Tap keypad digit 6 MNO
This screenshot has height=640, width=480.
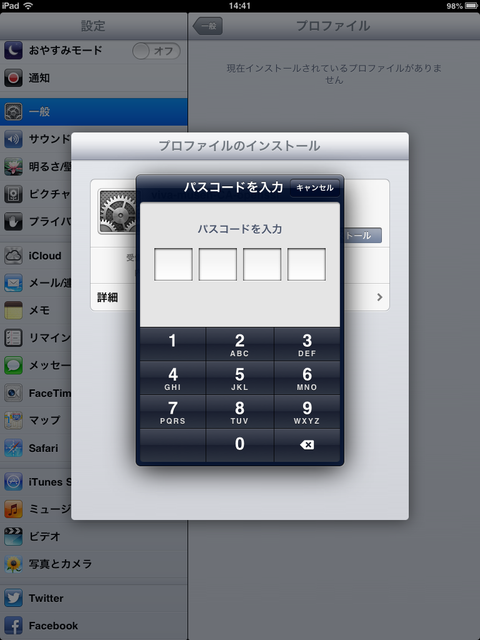pyautogui.click(x=307, y=378)
